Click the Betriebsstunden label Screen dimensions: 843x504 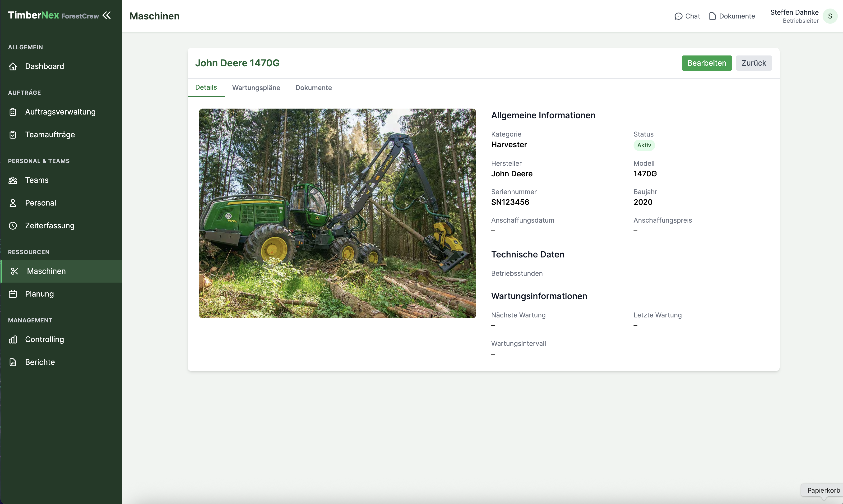517,273
